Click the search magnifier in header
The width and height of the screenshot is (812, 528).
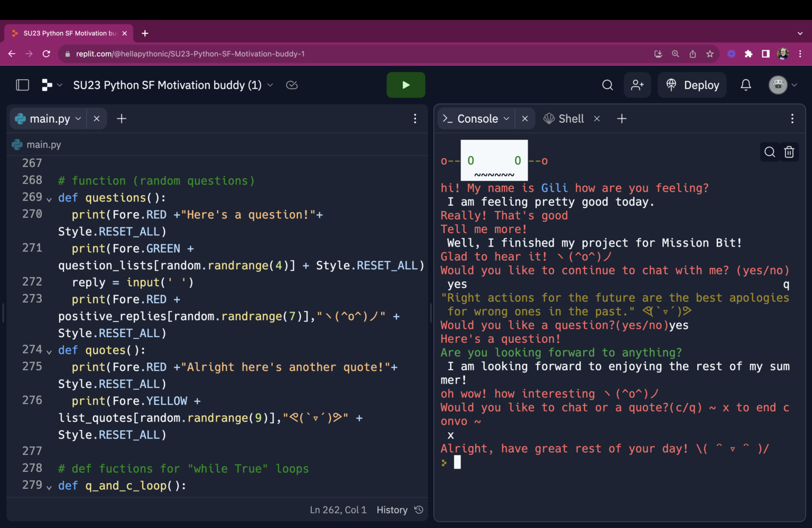click(607, 85)
